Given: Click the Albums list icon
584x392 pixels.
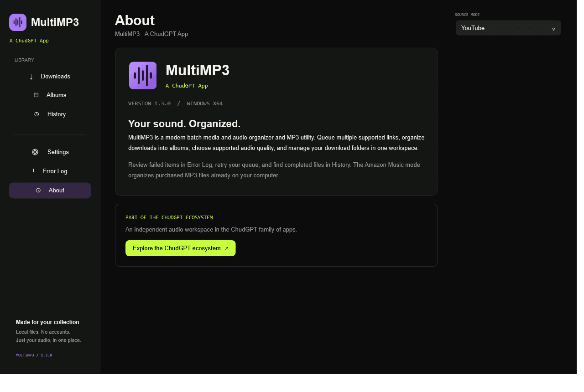Looking at the screenshot, I should [x=36, y=95].
